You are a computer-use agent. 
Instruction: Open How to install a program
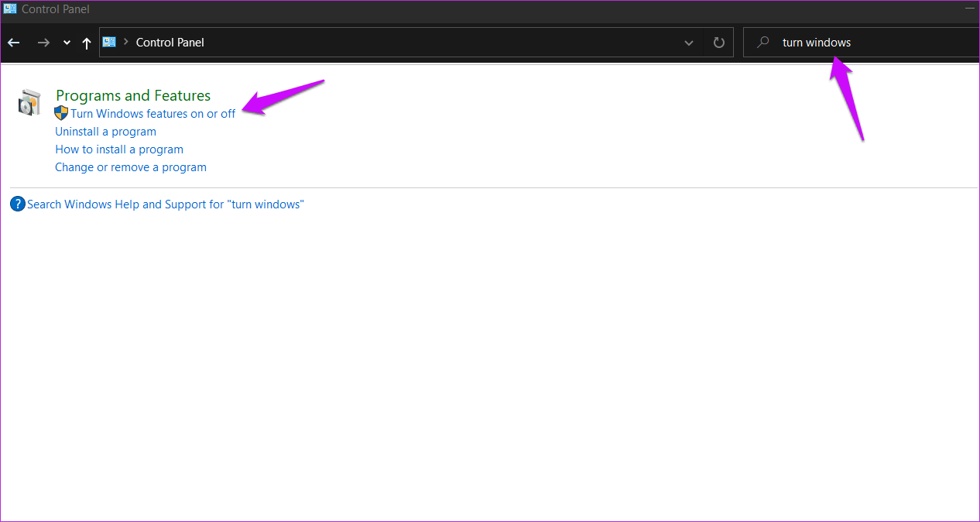119,149
